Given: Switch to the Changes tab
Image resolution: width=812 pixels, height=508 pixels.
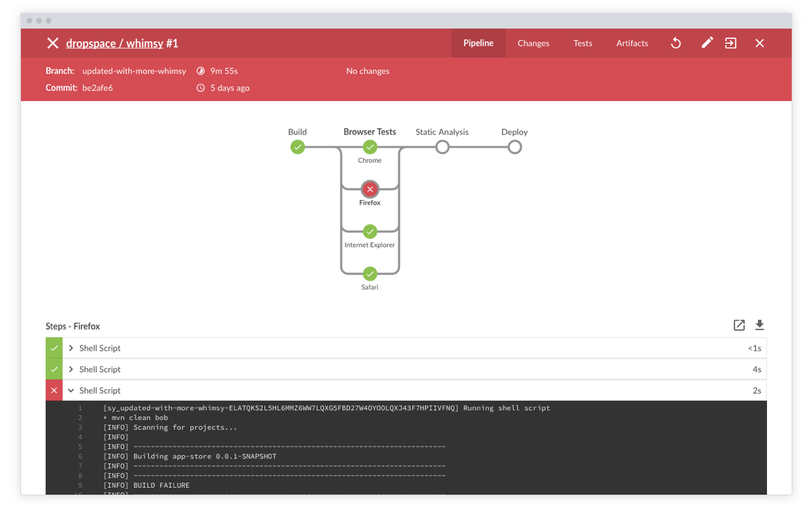Looking at the screenshot, I should click(533, 43).
